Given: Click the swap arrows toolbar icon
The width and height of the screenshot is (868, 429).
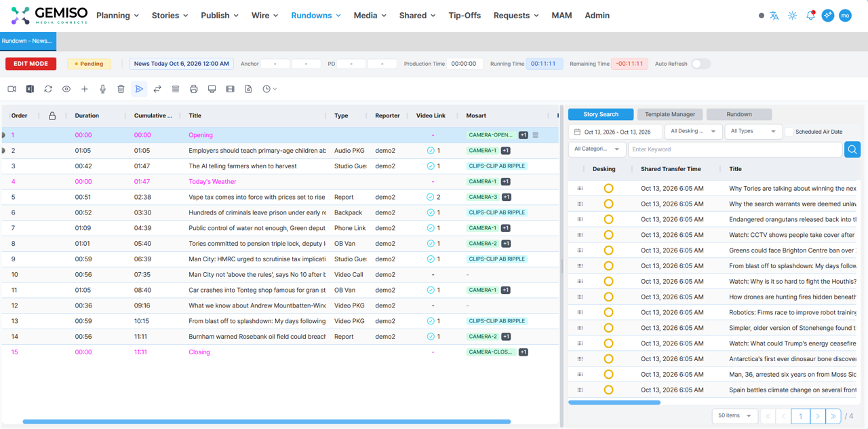Looking at the screenshot, I should [157, 89].
